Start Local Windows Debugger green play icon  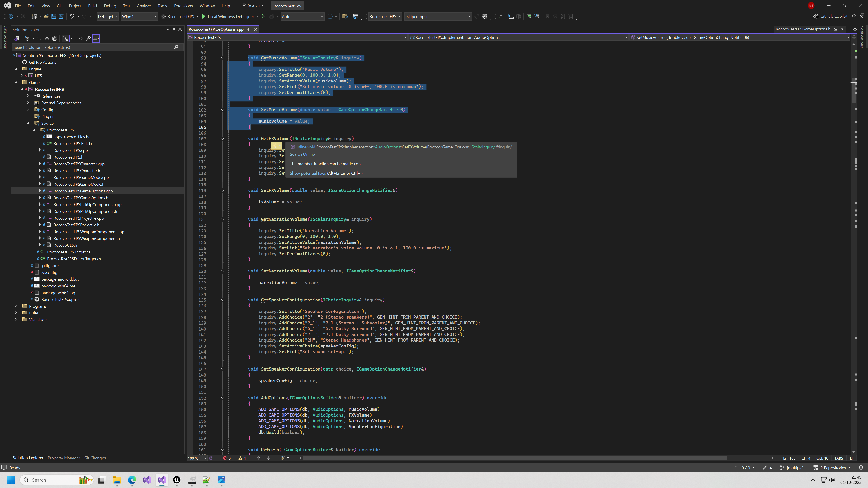click(203, 16)
